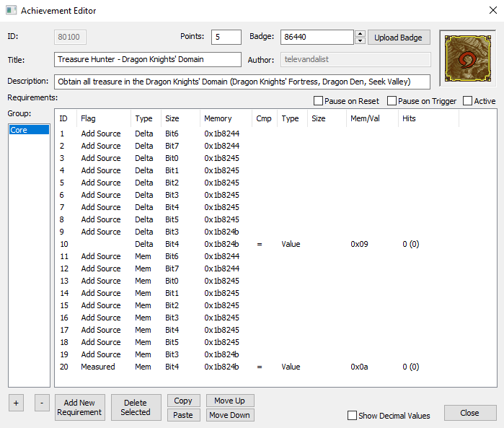This screenshot has width=504, height=428.
Task: Decrement the Badge number spinner down arrow
Action: coord(360,40)
